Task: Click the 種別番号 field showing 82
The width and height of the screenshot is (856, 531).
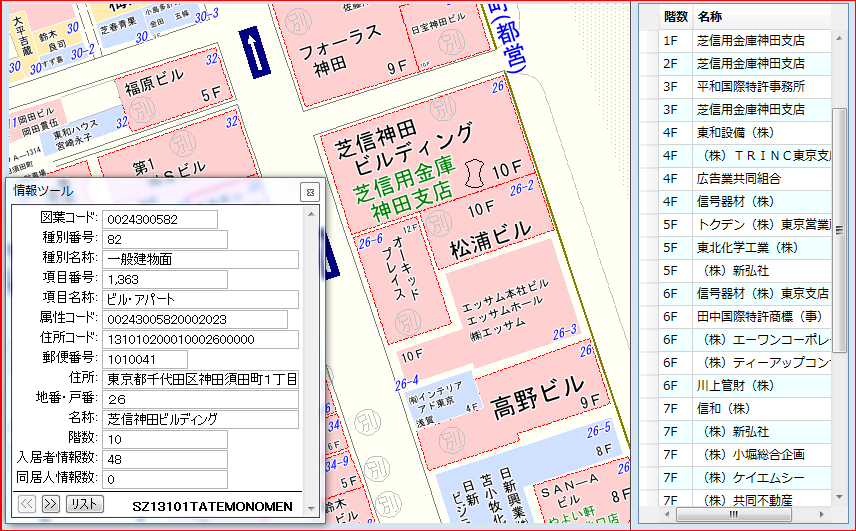Action: click(164, 240)
